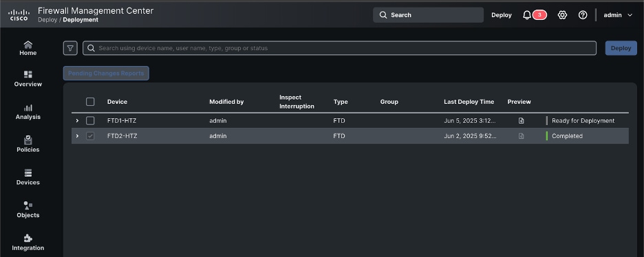Screen dimensions: 644x257
Task: Open the Policies sidebar icon
Action: [x=28, y=140]
